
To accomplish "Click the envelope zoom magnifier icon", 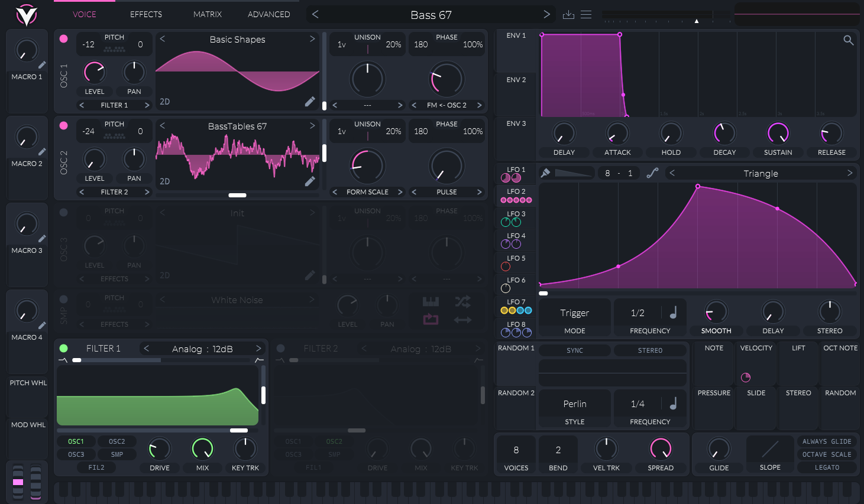I will 848,40.
